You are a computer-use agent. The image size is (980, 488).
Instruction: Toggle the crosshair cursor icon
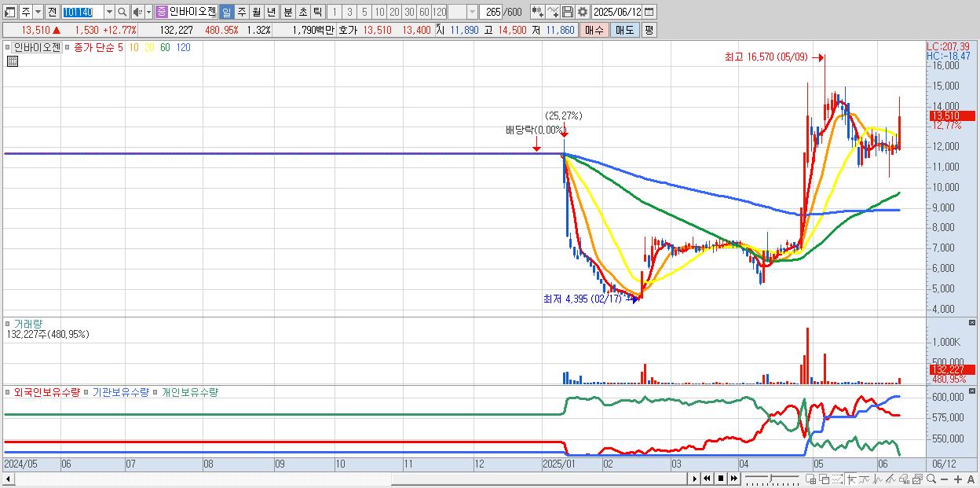coord(851,479)
